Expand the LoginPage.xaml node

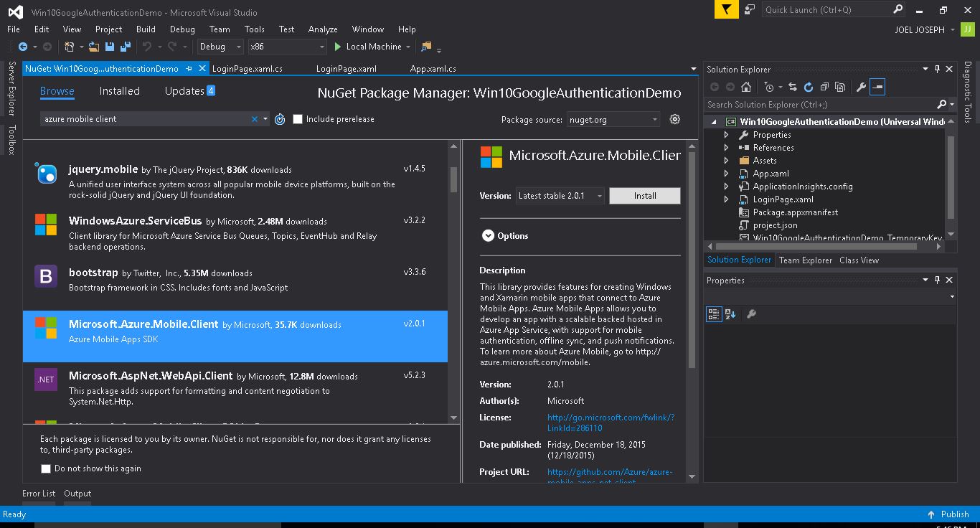[726, 199]
